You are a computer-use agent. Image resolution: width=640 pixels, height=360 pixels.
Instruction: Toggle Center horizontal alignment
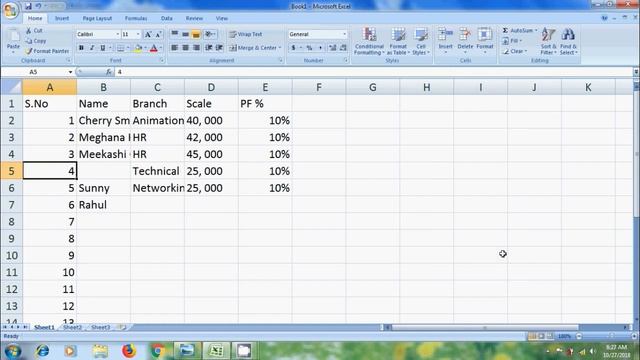pyautogui.click(x=185, y=48)
